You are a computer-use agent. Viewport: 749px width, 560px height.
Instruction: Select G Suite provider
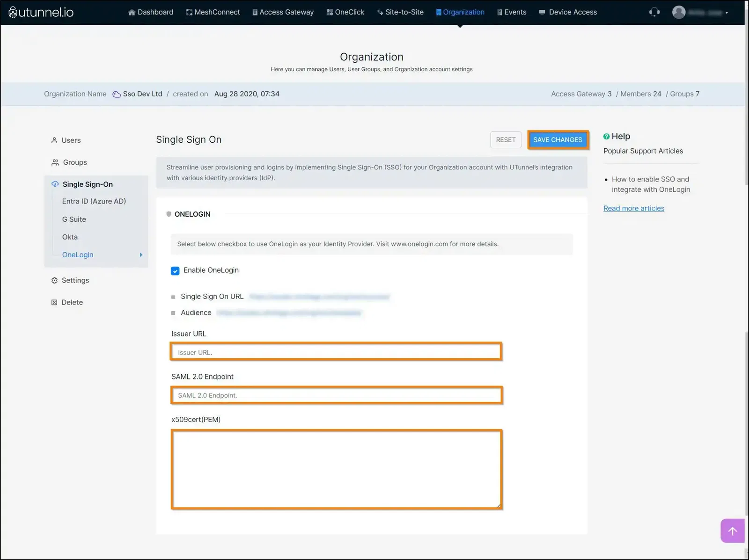(x=74, y=219)
